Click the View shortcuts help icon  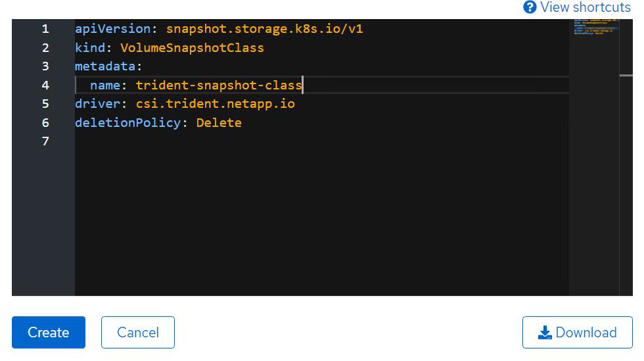tap(530, 7)
